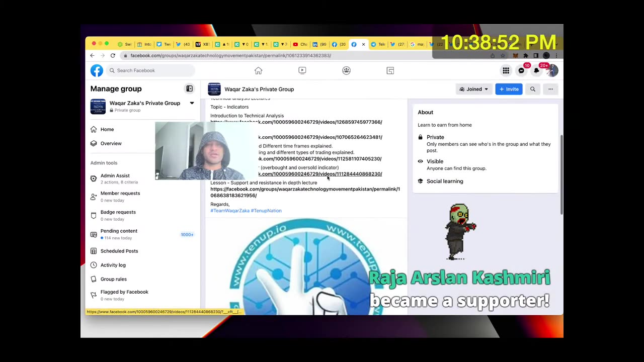The width and height of the screenshot is (644, 362).
Task: Open the Joined dropdown button
Action: (x=473, y=89)
